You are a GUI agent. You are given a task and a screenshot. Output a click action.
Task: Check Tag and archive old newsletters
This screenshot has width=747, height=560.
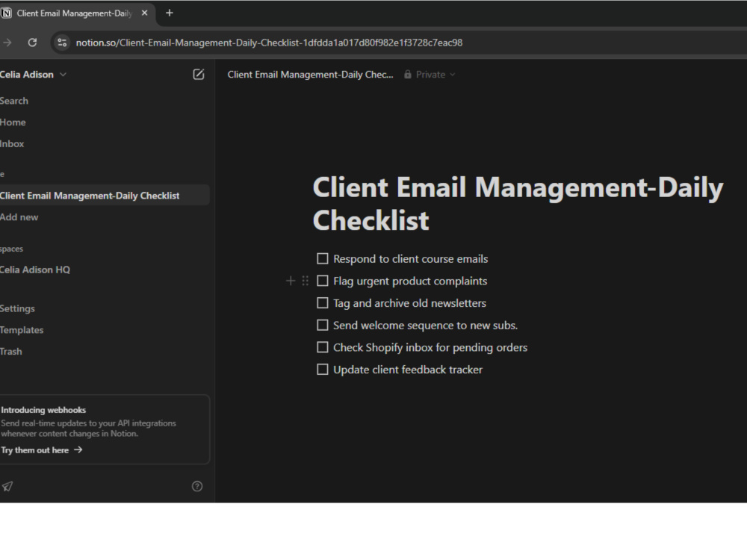coord(323,303)
